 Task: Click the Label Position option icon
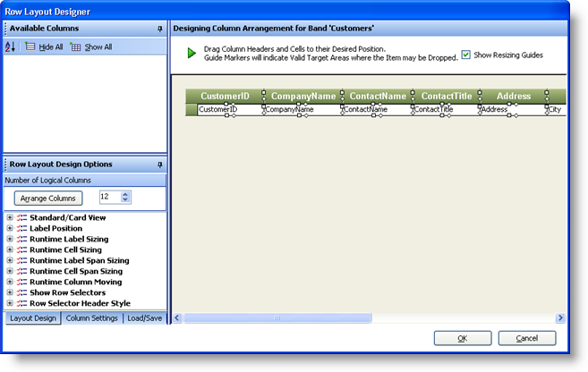point(21,228)
